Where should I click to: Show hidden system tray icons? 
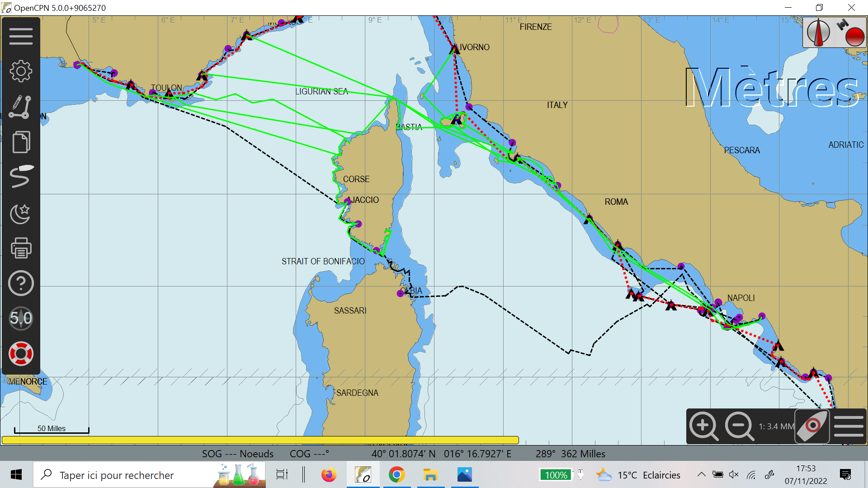701,474
